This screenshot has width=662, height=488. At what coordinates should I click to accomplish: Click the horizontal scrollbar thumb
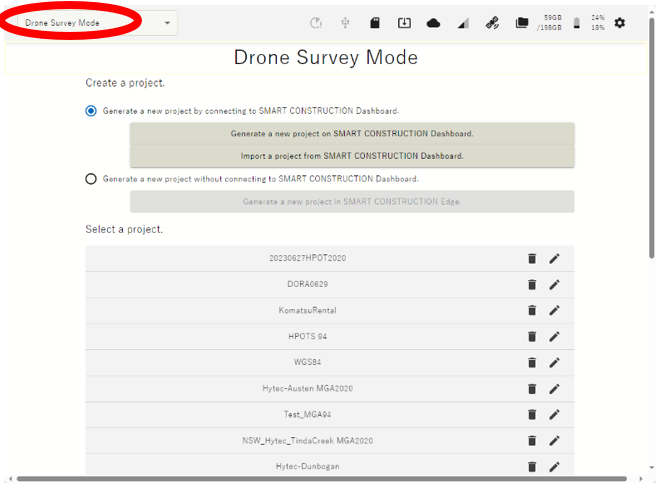pos(322,479)
